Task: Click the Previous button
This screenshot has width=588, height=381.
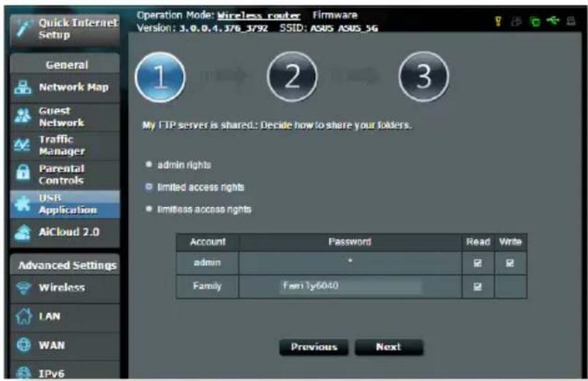Action: point(314,347)
